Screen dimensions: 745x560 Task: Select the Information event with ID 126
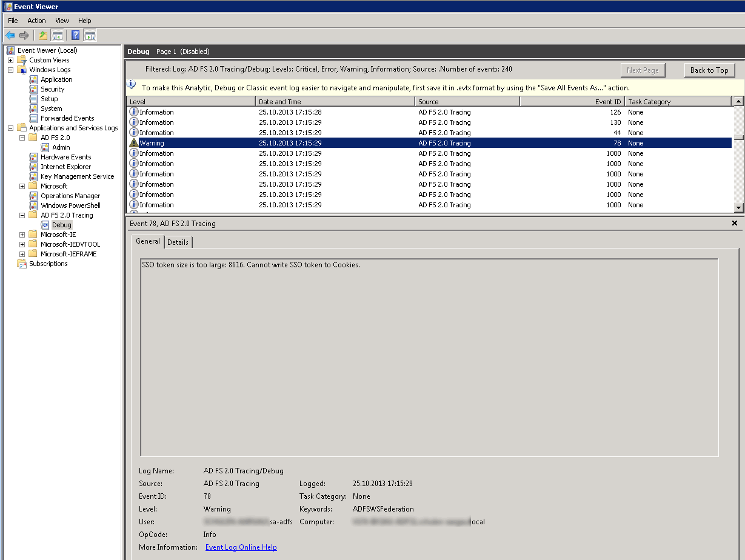[x=429, y=112]
